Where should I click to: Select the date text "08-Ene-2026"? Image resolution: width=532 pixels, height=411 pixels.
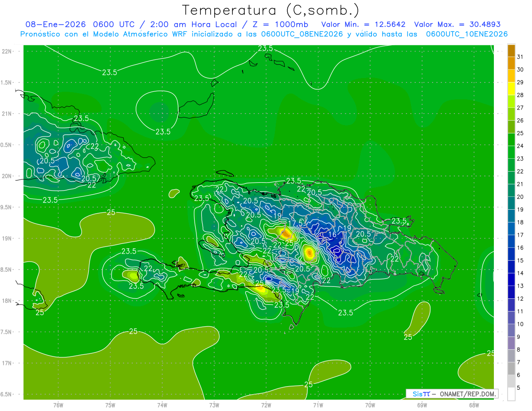click(x=55, y=24)
